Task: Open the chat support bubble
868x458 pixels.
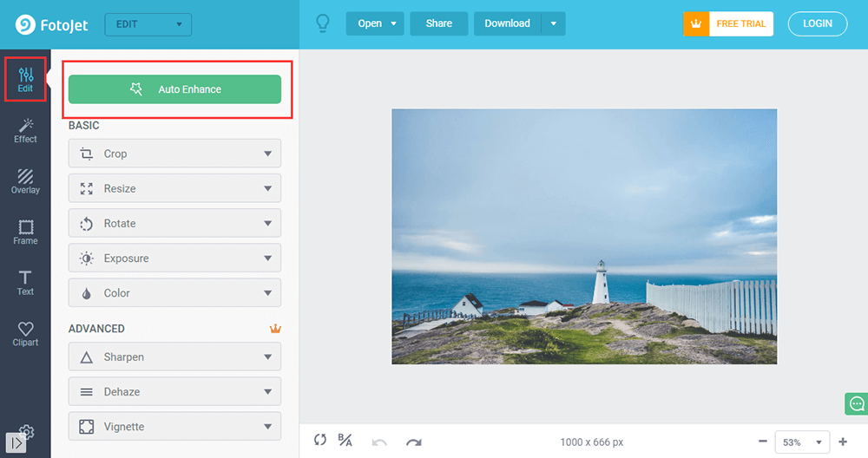Action: click(x=856, y=404)
